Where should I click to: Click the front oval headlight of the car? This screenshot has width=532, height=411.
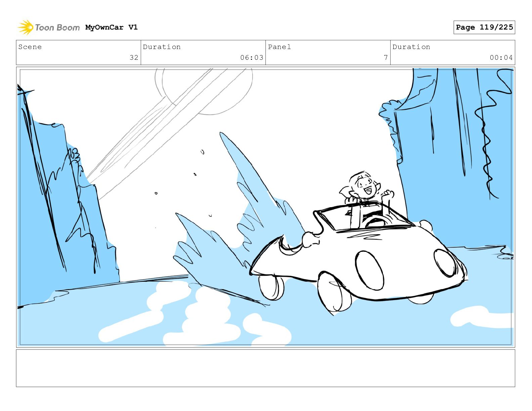[369, 270]
